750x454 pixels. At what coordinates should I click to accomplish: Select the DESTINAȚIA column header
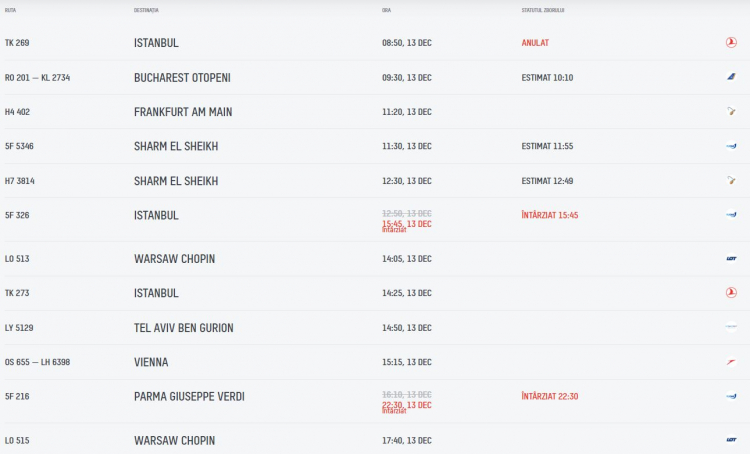click(x=146, y=10)
